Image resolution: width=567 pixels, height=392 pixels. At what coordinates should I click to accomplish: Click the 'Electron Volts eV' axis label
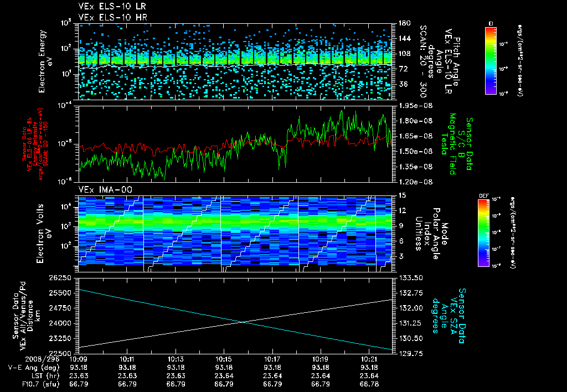[x=43, y=233]
